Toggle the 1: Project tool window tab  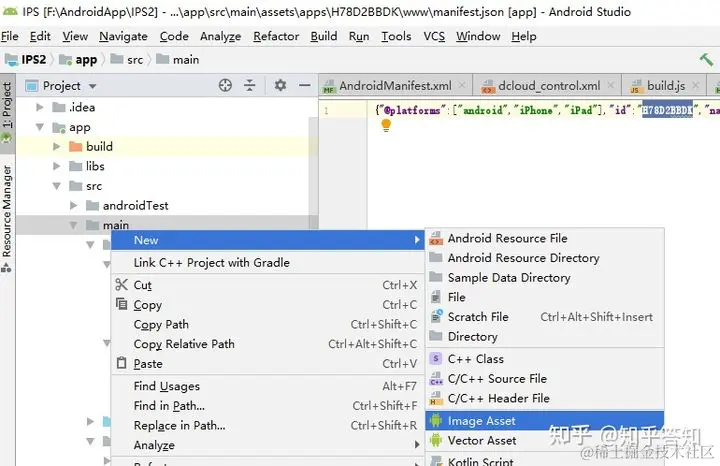7,112
